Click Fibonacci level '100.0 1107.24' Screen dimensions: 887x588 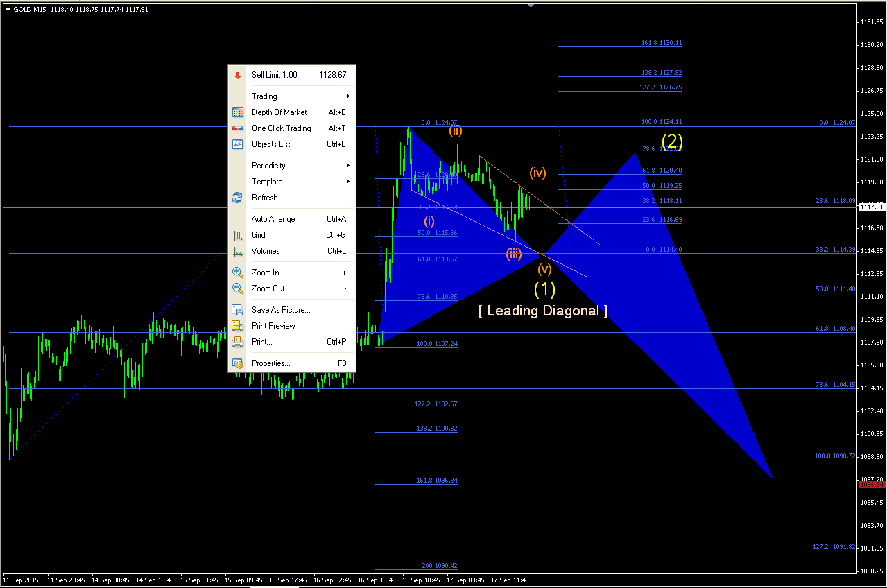click(437, 344)
